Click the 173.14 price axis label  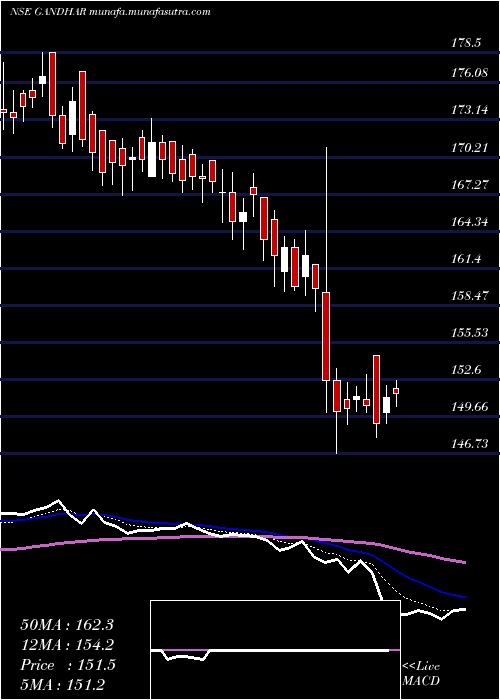click(468, 110)
